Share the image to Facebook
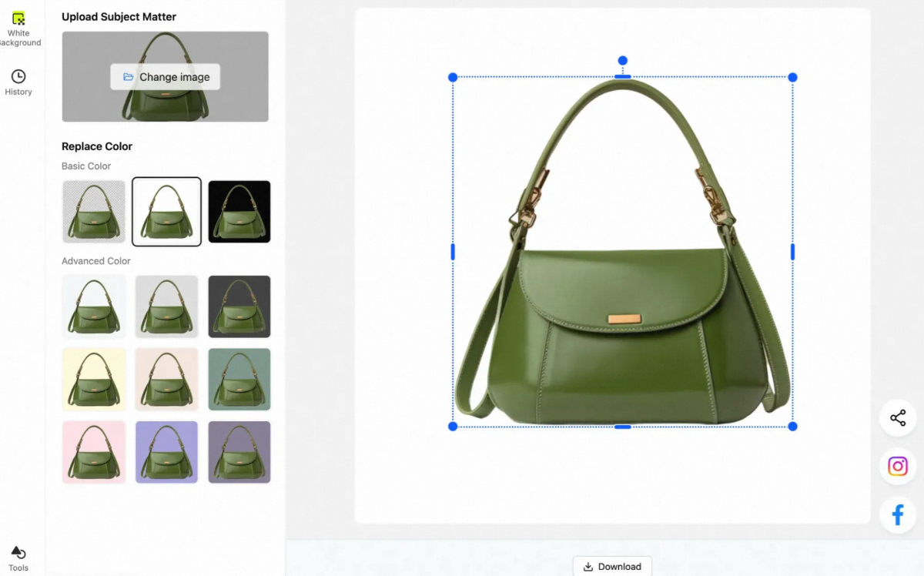The height and width of the screenshot is (576, 924). pyautogui.click(x=898, y=514)
